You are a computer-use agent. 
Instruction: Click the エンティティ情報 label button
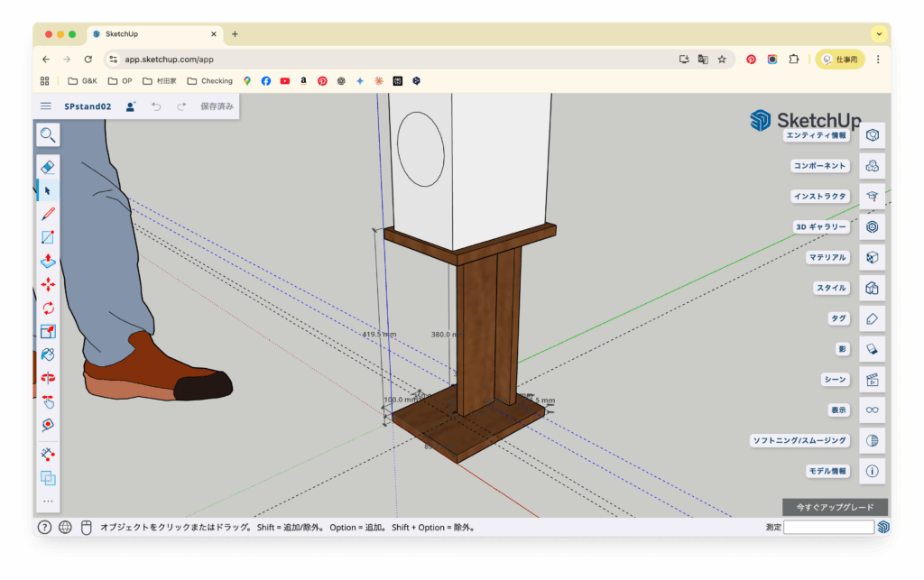pos(816,135)
